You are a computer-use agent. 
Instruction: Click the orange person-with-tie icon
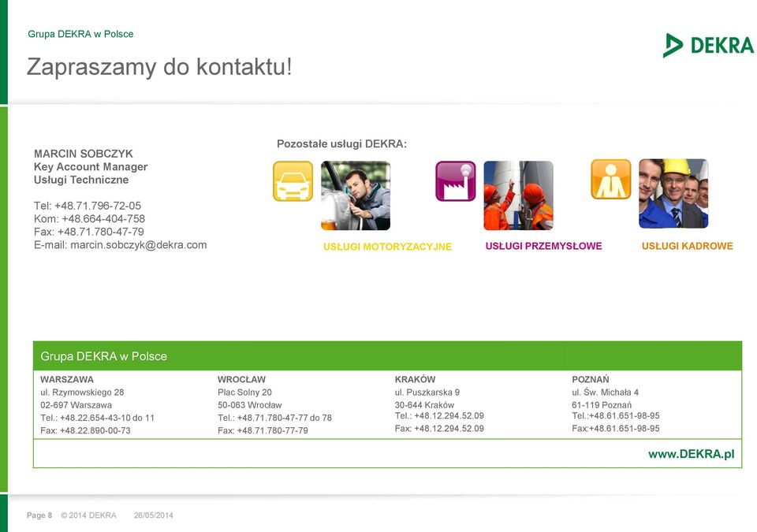point(610,179)
